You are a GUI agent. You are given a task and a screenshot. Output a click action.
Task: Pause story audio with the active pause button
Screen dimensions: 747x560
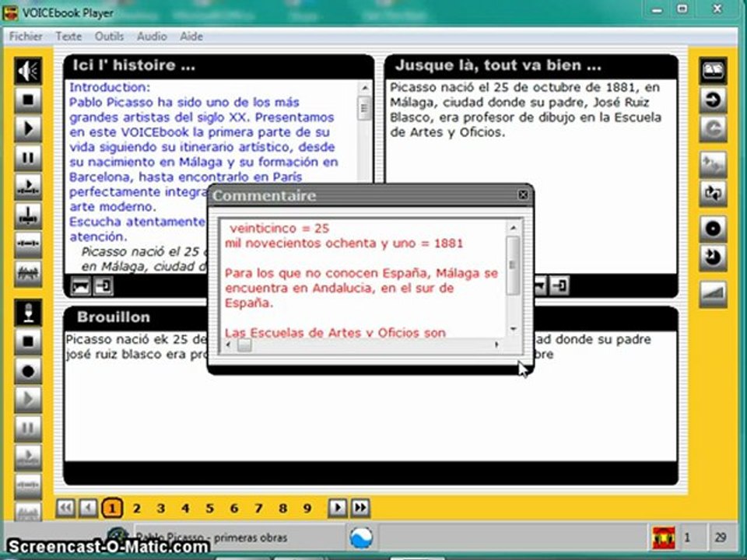coord(28,157)
